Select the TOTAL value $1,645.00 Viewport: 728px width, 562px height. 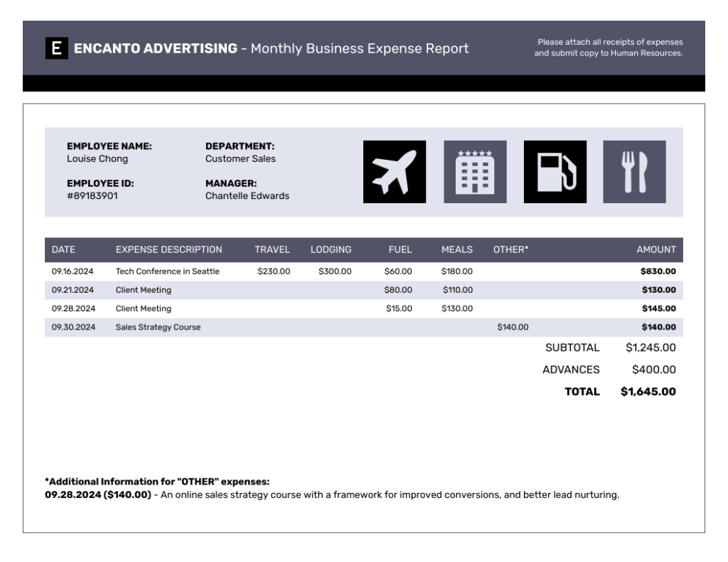coord(648,391)
